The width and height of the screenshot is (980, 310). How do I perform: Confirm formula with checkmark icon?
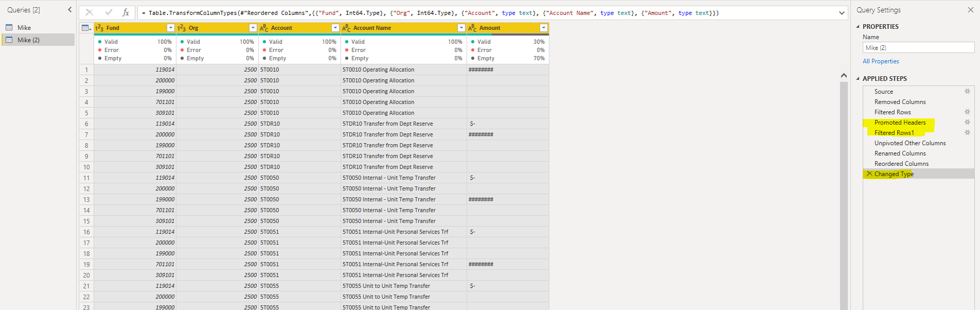click(109, 12)
